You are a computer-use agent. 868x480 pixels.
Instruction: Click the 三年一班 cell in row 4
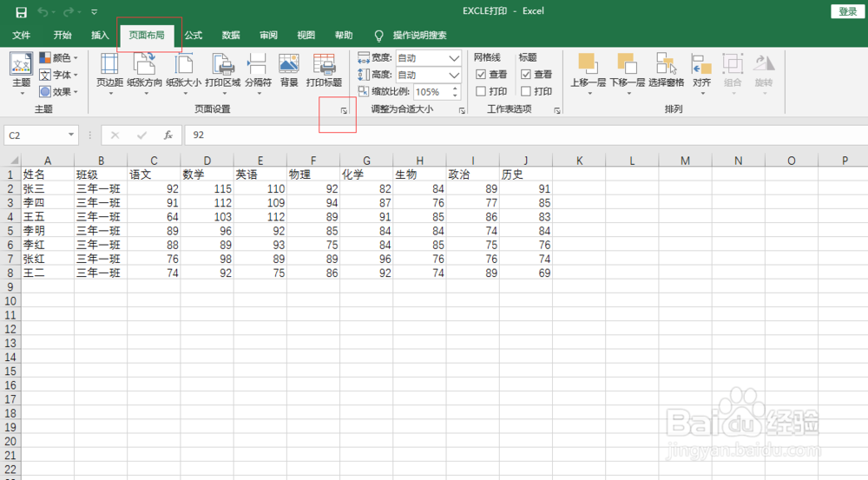(x=101, y=217)
